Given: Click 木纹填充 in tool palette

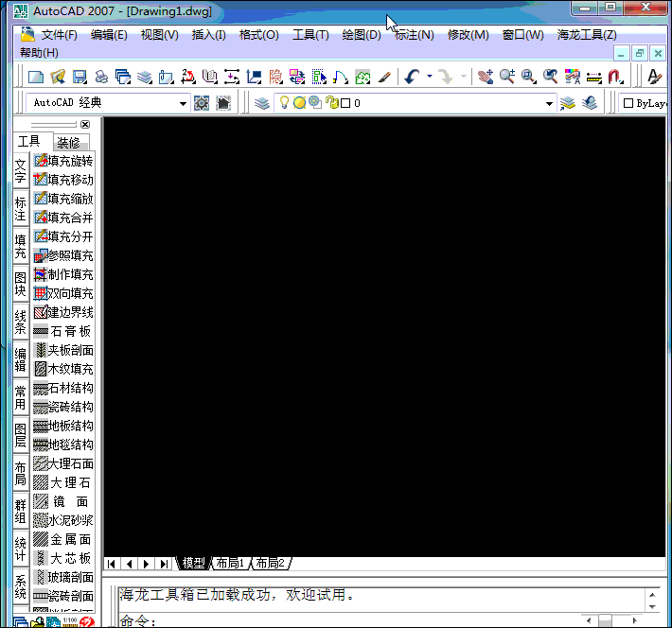Looking at the screenshot, I should click(63, 369).
